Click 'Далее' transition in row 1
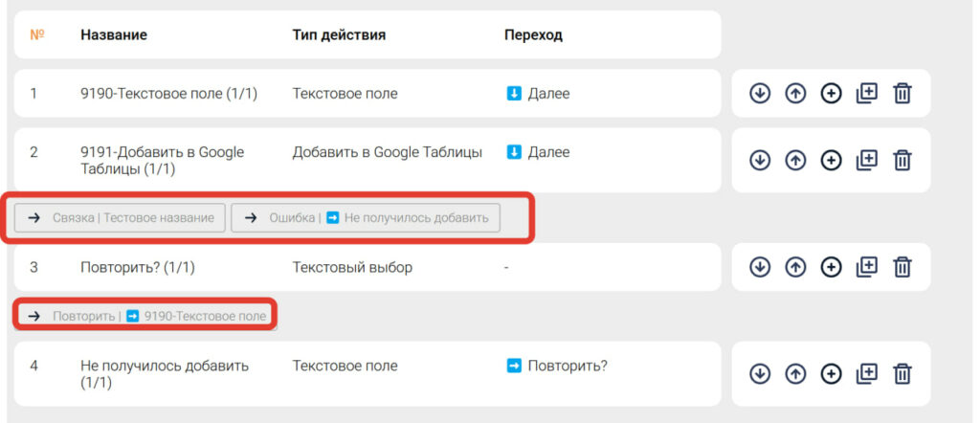This screenshot has width=980, height=423. pos(538,94)
